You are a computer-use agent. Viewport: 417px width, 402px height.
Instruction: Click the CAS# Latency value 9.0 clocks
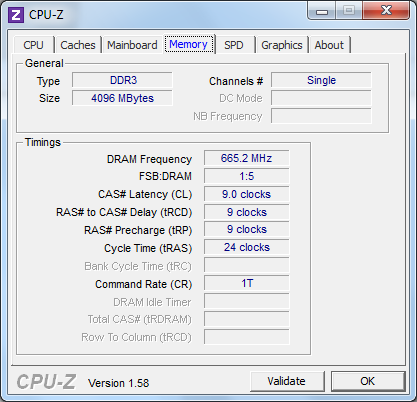click(247, 194)
